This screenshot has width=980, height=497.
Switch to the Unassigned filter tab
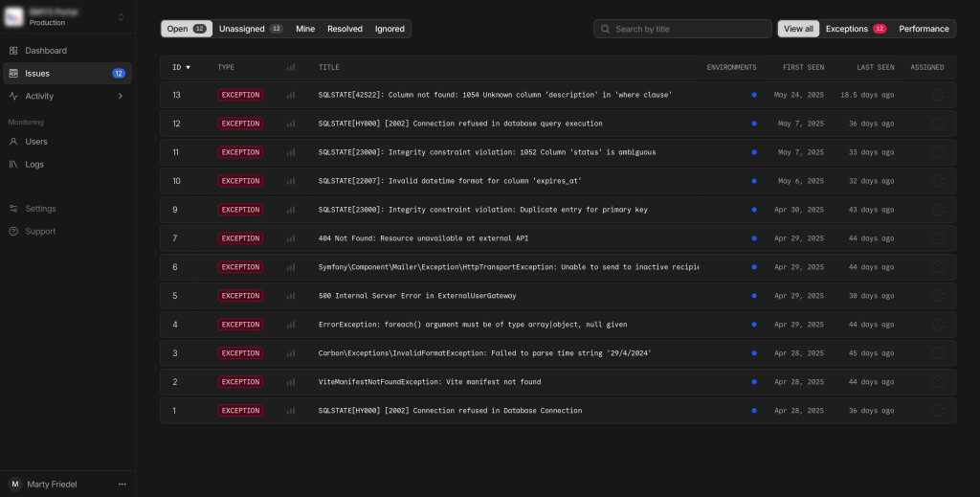point(251,29)
